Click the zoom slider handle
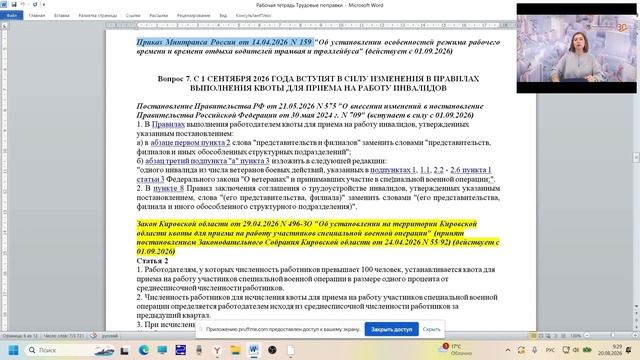Screen dimensions: 640x360 pos(612,336)
